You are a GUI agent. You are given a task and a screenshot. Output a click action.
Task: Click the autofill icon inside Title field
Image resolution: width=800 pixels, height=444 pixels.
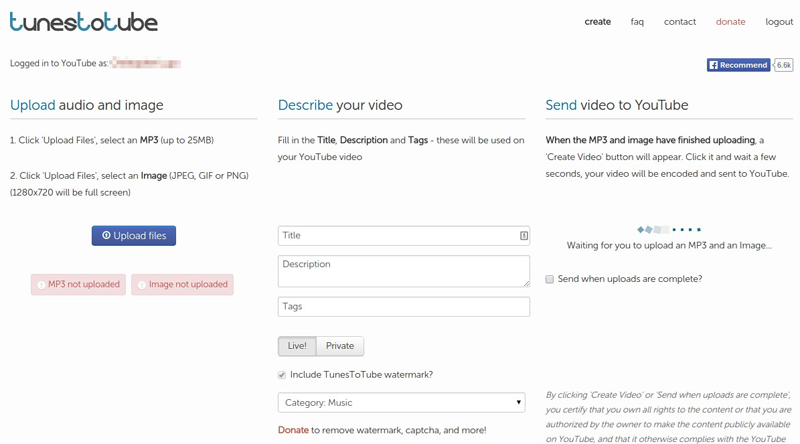click(x=523, y=236)
